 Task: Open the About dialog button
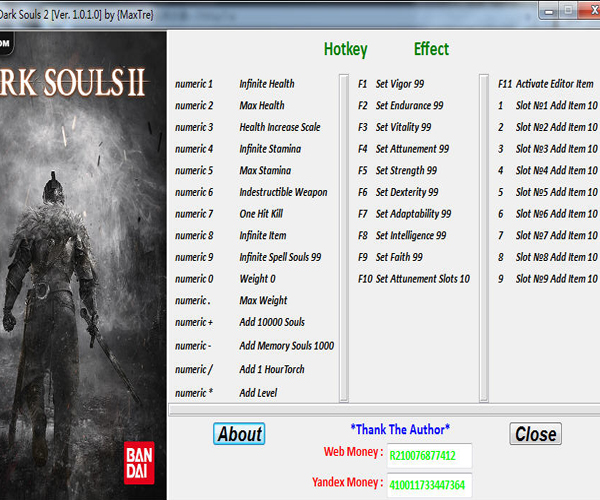pyautogui.click(x=239, y=434)
